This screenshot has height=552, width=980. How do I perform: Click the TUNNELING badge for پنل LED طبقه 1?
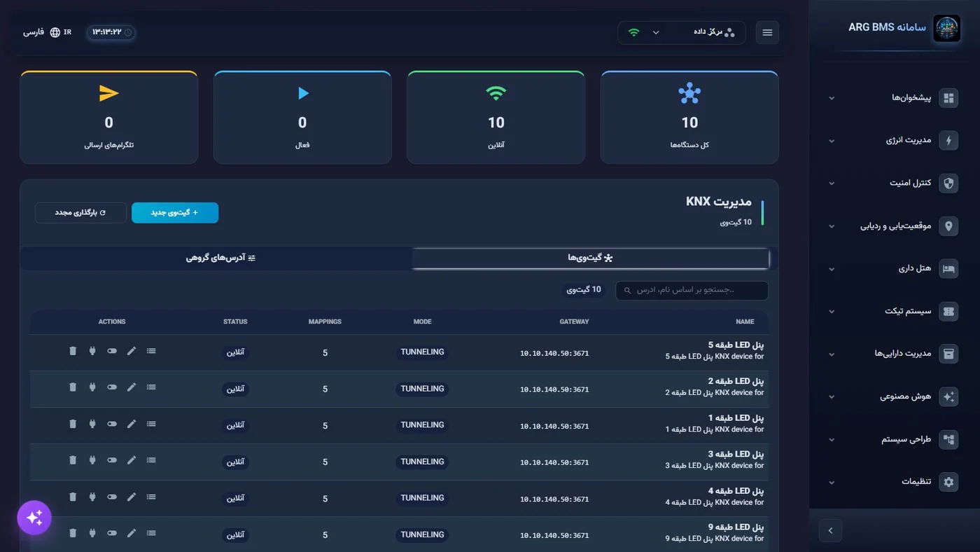(422, 425)
